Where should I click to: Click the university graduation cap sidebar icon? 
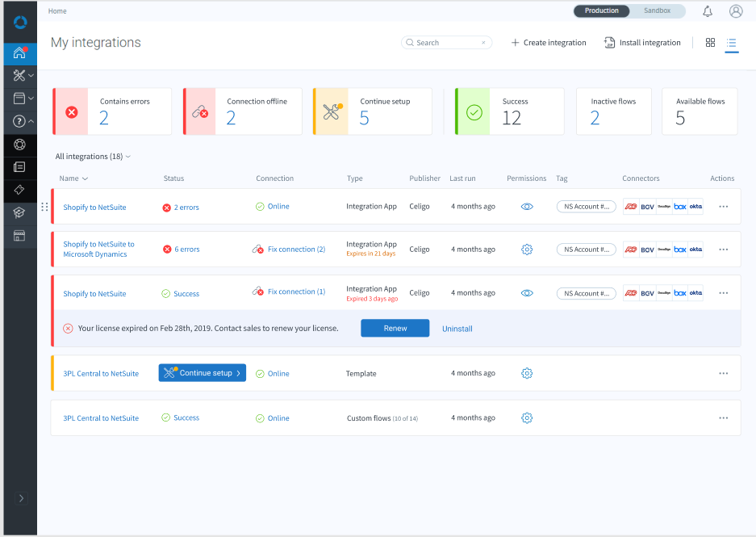(x=20, y=212)
